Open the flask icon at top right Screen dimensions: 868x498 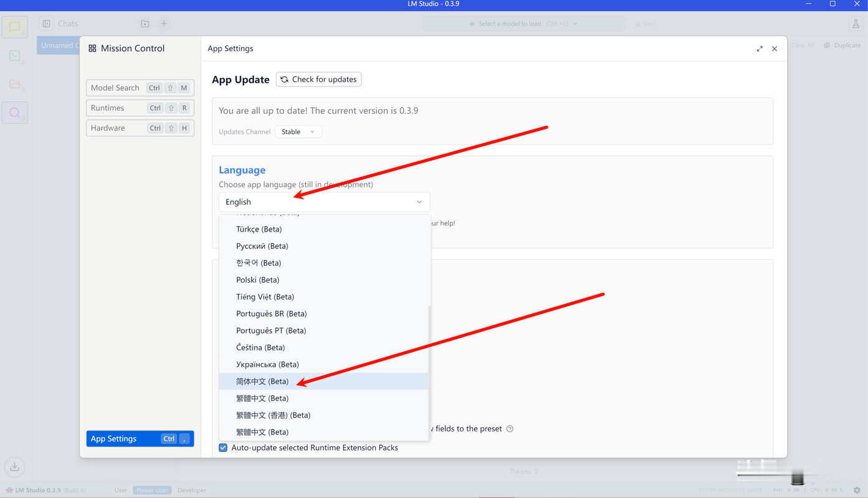[x=856, y=24]
